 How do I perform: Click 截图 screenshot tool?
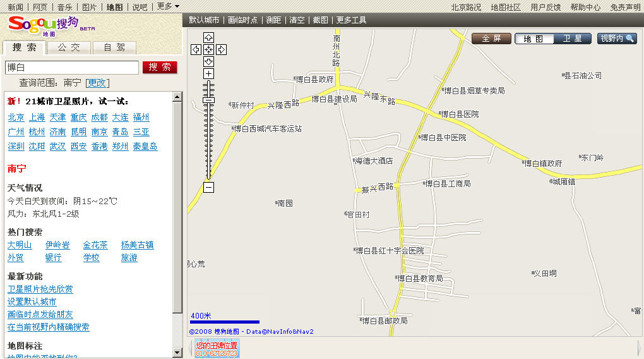click(320, 20)
